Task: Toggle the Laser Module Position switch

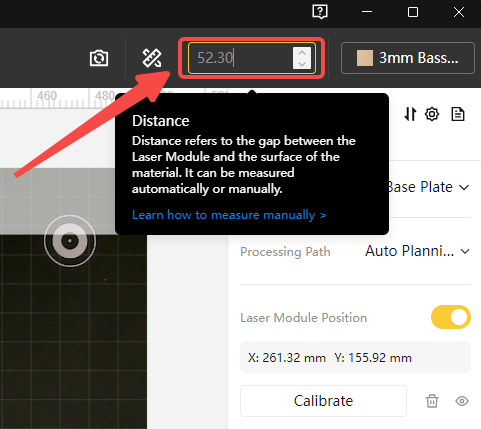Action: [x=451, y=317]
